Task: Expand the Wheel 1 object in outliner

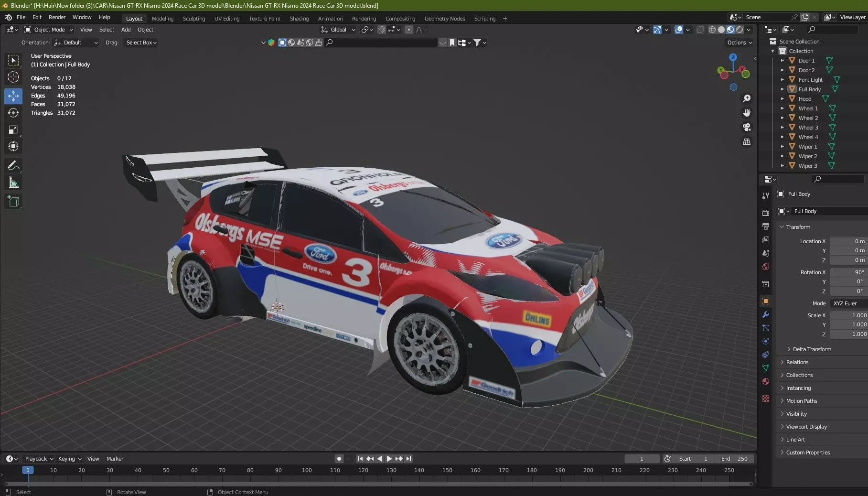Action: pyautogui.click(x=782, y=108)
